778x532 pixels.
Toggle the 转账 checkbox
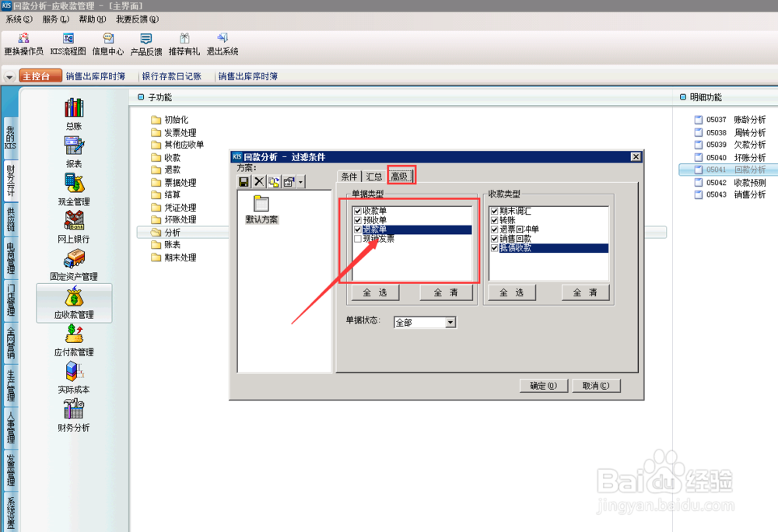[494, 220]
